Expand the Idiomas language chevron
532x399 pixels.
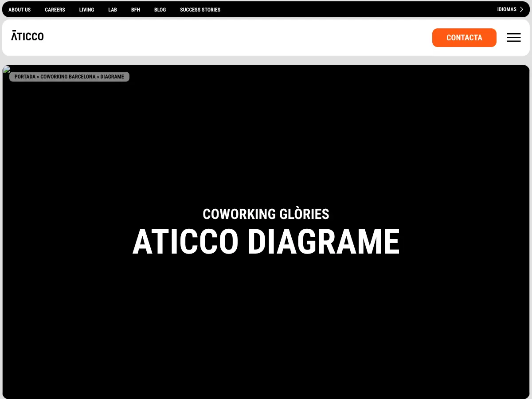pyautogui.click(x=521, y=9)
